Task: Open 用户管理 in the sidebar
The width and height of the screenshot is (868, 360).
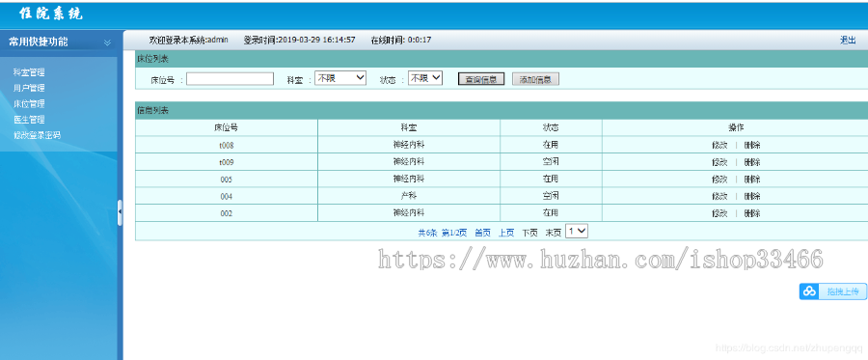Action: [29, 88]
